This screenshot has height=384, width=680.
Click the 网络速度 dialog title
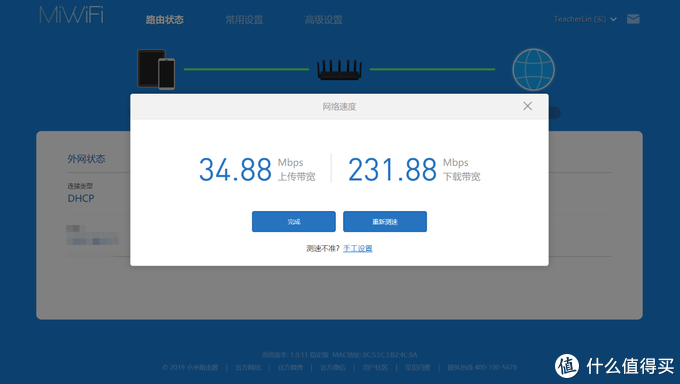(x=339, y=107)
